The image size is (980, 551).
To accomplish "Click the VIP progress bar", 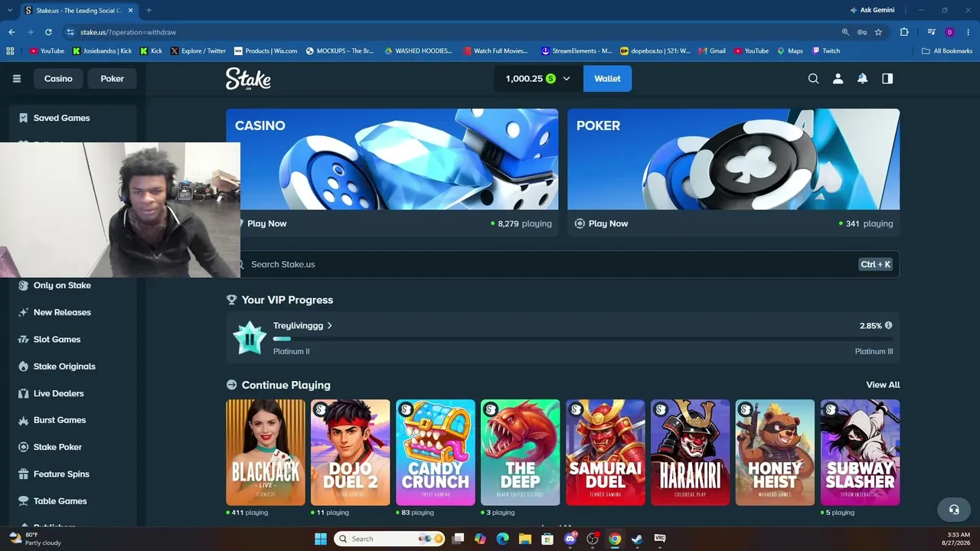I will 583,338.
